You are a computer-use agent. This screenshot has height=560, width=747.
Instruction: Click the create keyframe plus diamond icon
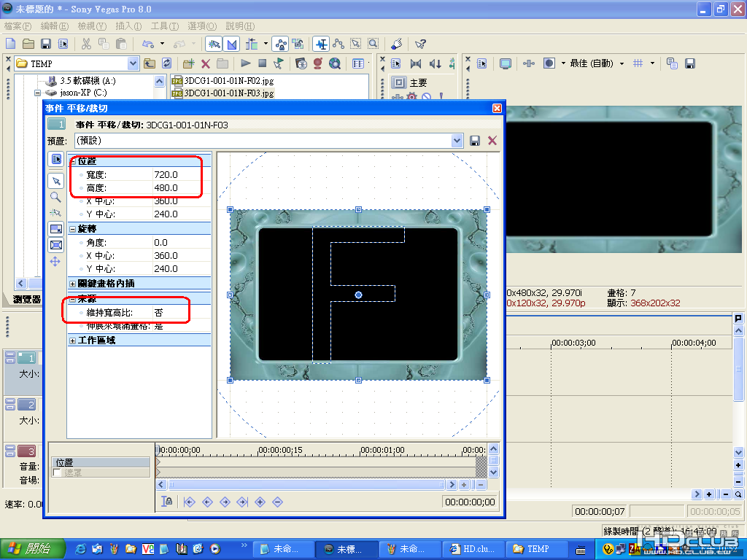click(260, 502)
